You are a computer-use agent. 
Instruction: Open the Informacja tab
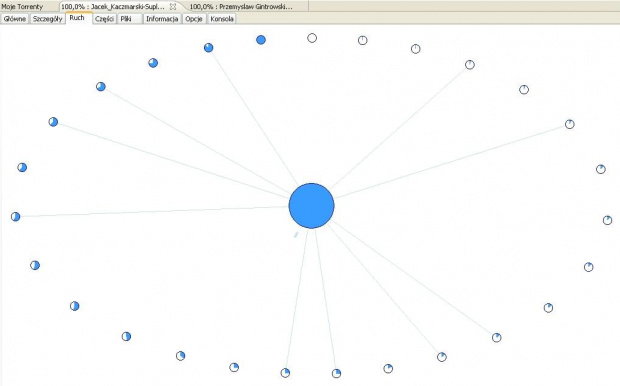(162, 19)
